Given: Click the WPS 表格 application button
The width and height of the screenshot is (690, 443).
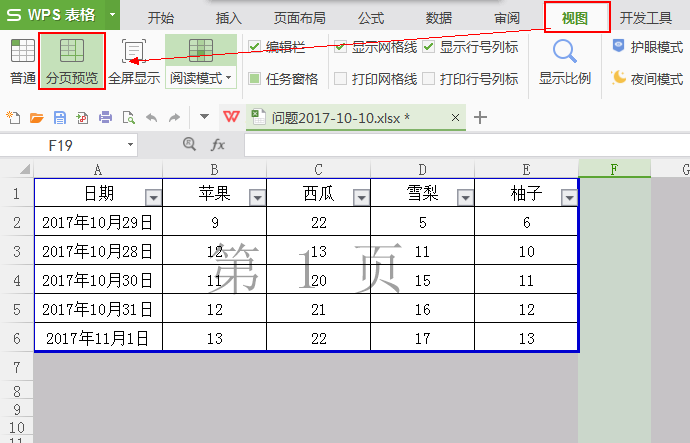Looking at the screenshot, I should point(52,15).
